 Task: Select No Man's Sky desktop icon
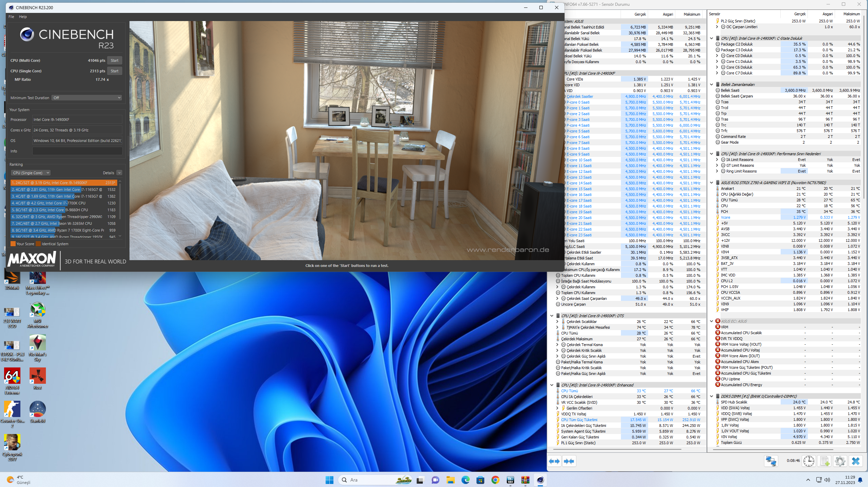[x=37, y=348]
